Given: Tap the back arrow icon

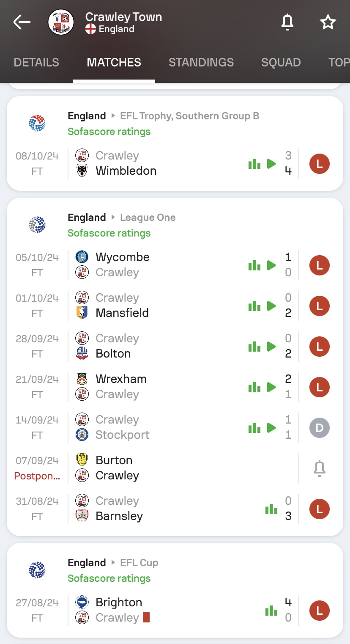Looking at the screenshot, I should point(22,22).
